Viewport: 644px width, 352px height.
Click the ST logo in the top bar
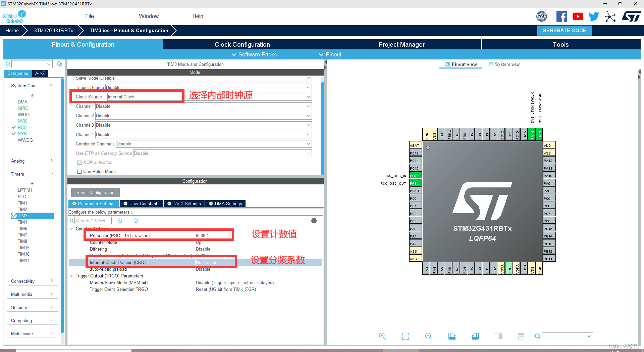point(631,16)
